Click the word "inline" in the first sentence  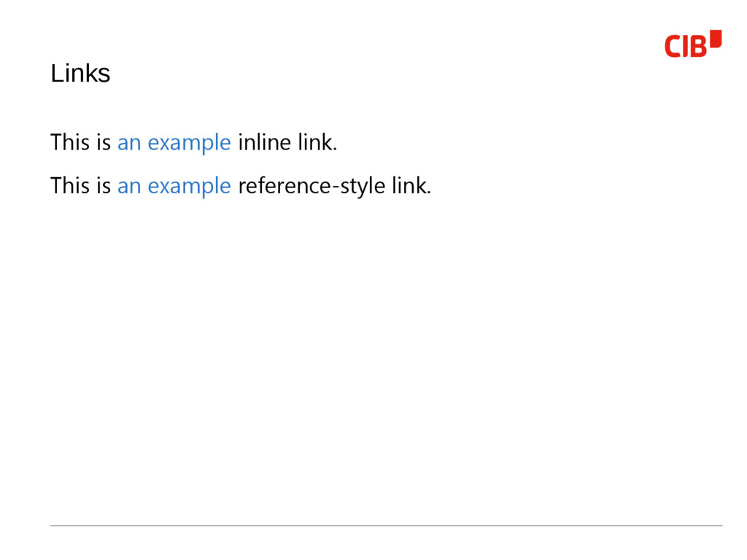coord(264,142)
